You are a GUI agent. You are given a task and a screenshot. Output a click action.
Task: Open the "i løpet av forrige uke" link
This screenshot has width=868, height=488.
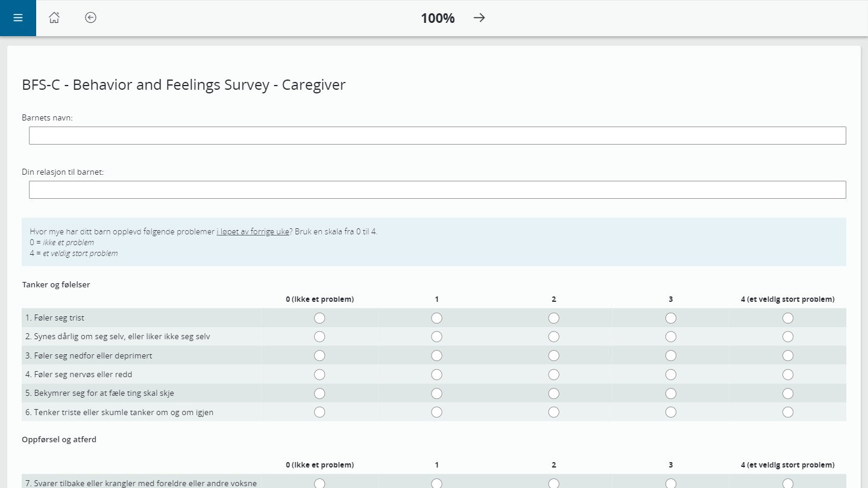tap(253, 231)
